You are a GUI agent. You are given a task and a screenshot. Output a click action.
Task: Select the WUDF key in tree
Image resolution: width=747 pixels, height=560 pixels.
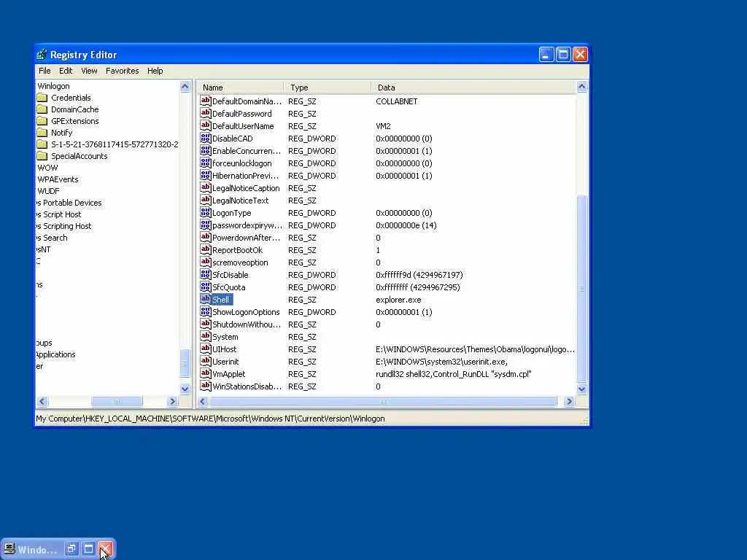(x=48, y=191)
